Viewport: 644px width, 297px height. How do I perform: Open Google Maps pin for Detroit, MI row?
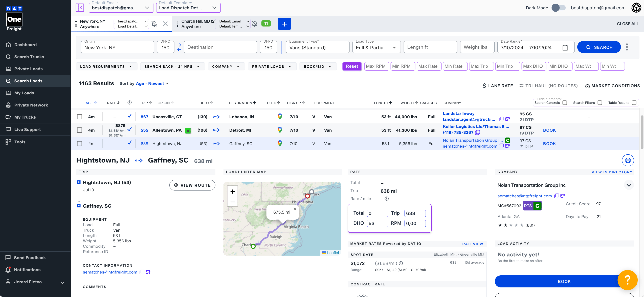[x=280, y=130]
